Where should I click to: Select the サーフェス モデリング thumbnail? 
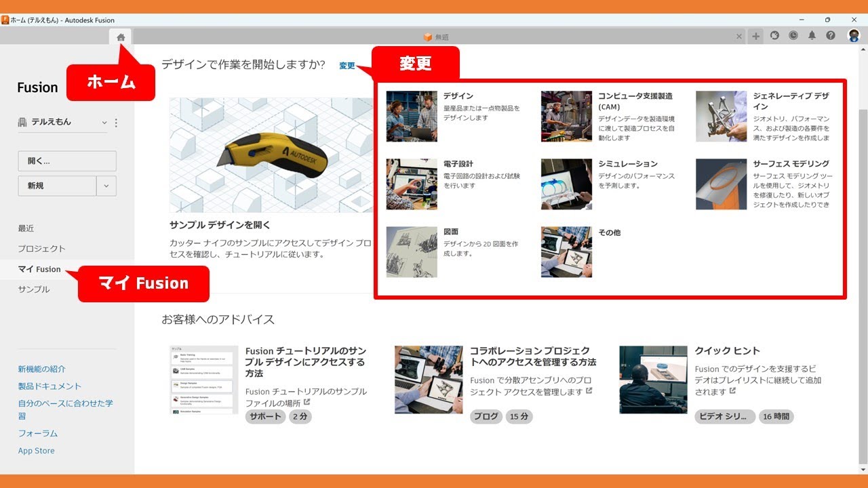tap(721, 184)
